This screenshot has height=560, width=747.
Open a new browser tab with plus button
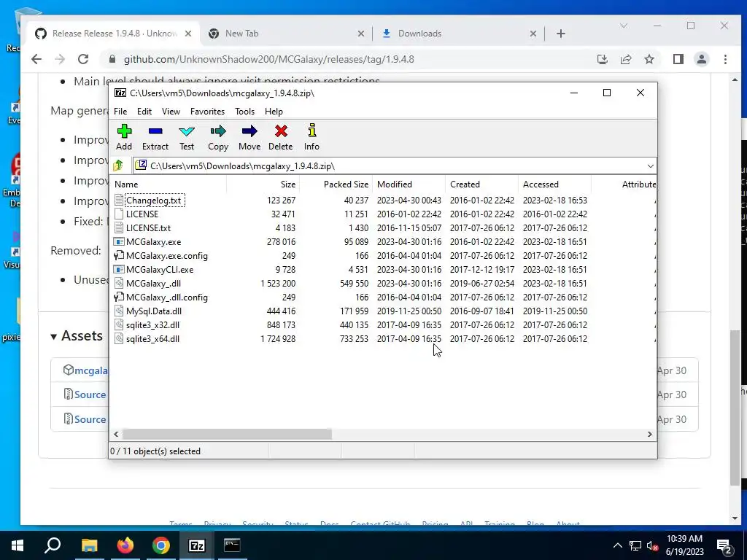point(561,34)
